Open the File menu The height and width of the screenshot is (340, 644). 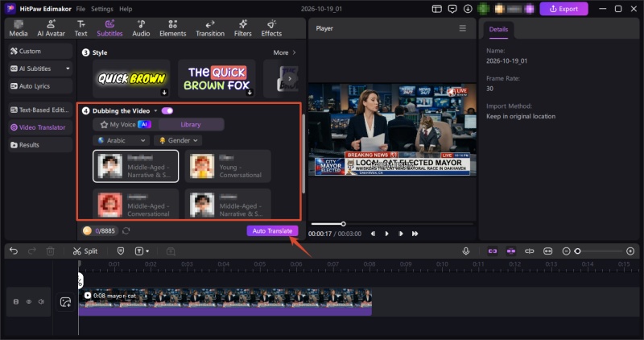(80, 9)
